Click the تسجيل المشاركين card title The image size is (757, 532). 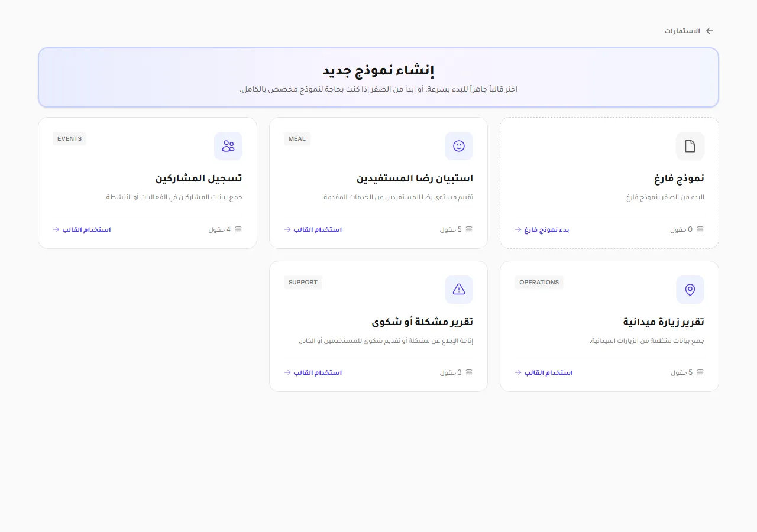coord(199,179)
